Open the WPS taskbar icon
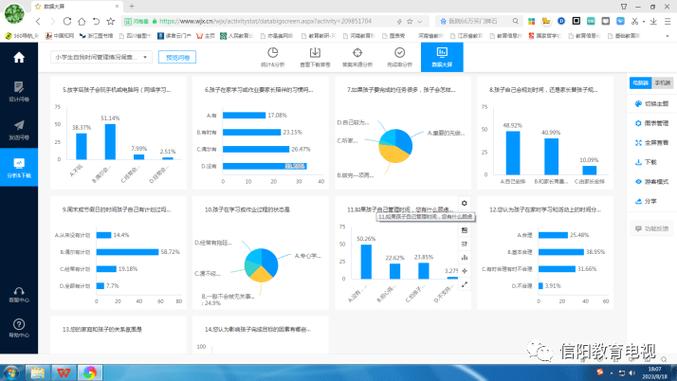This screenshot has width=677, height=381. pyautogui.click(x=63, y=372)
